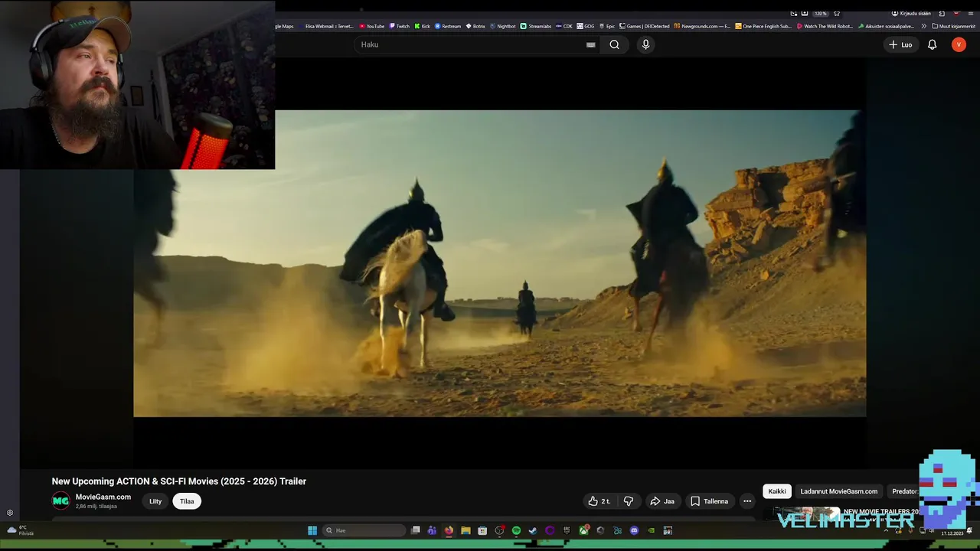Switch to Firefox on taskbar
The image size is (980, 551).
click(449, 530)
